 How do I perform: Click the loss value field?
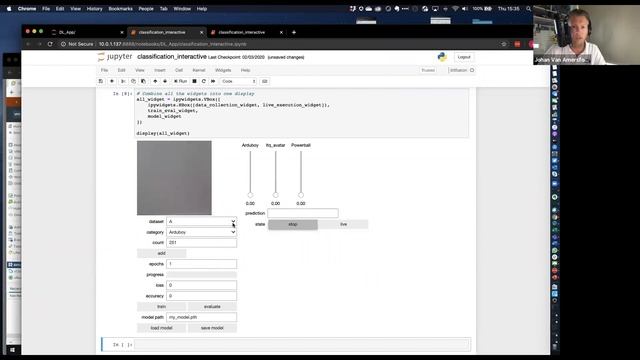[201, 285]
